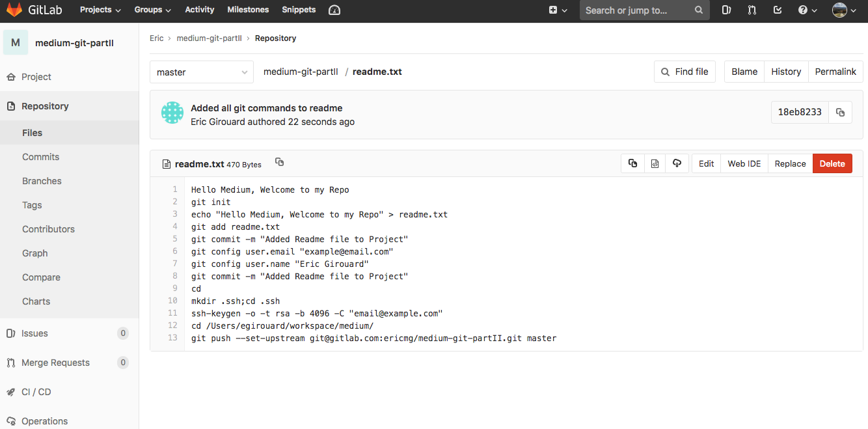The image size is (868, 429).
Task: Expand the Projects menu
Action: [x=100, y=10]
